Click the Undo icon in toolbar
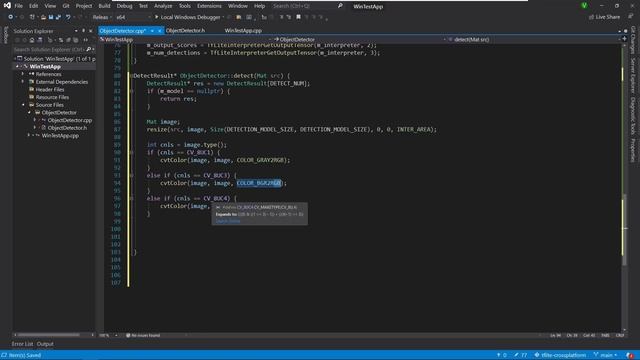 [68, 17]
